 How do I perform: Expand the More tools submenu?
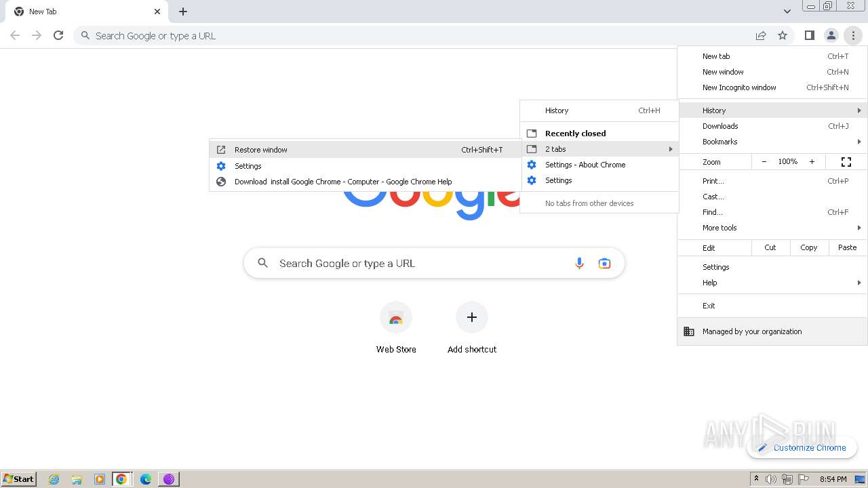point(772,228)
